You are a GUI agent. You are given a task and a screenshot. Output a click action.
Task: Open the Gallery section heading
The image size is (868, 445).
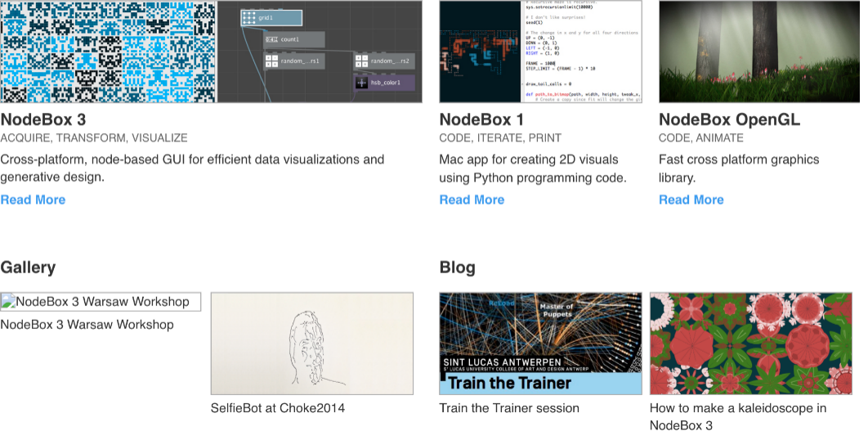(x=28, y=267)
